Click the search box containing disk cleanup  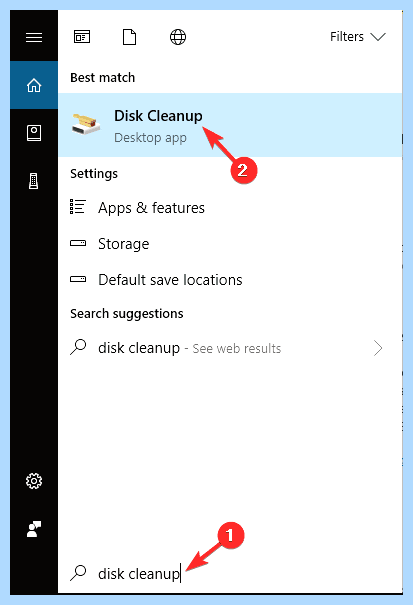(230, 574)
